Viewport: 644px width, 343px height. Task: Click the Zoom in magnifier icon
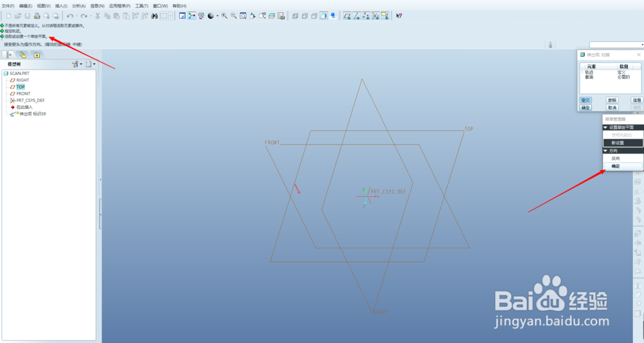pos(224,15)
